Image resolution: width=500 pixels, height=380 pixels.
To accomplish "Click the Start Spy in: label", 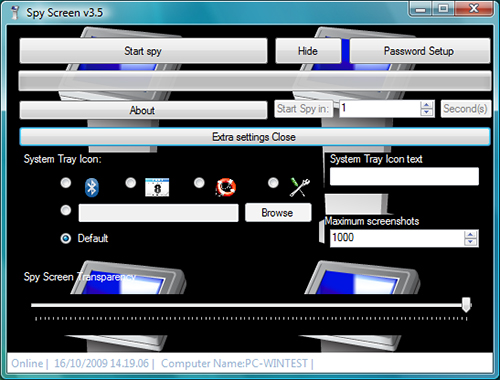I will point(303,109).
